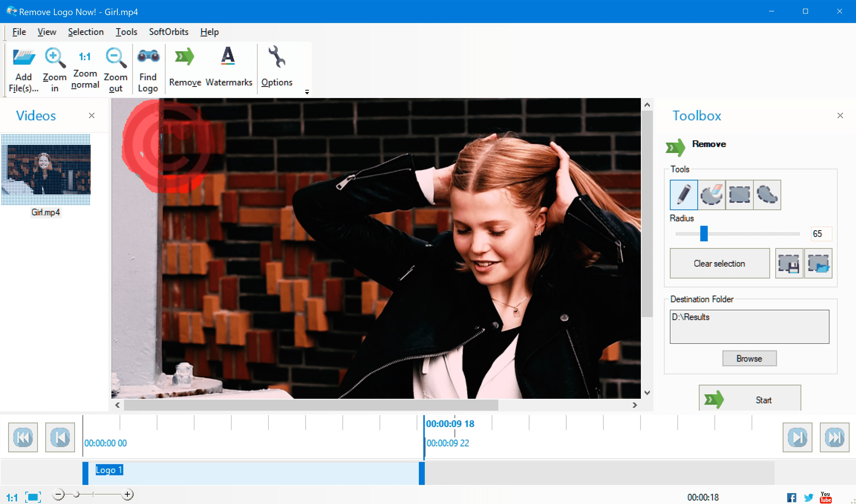Open the Selection menu
Screen dimensions: 856x504
(85, 32)
